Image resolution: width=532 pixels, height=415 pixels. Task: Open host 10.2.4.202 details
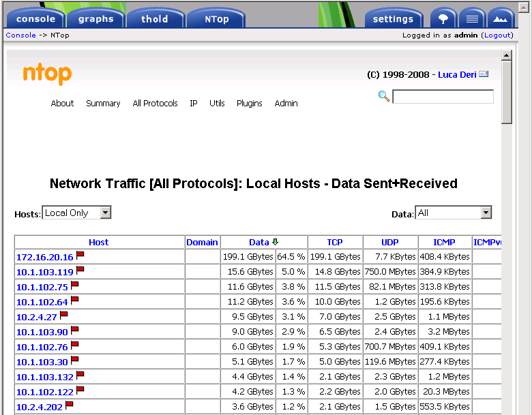pos(40,407)
